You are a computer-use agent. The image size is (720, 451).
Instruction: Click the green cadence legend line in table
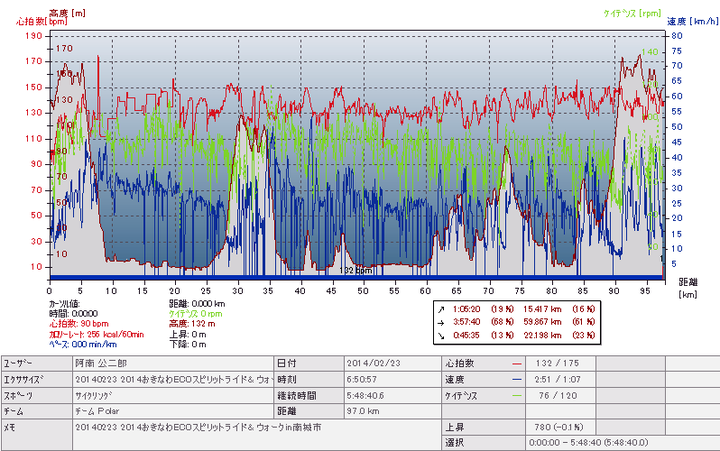point(517,395)
